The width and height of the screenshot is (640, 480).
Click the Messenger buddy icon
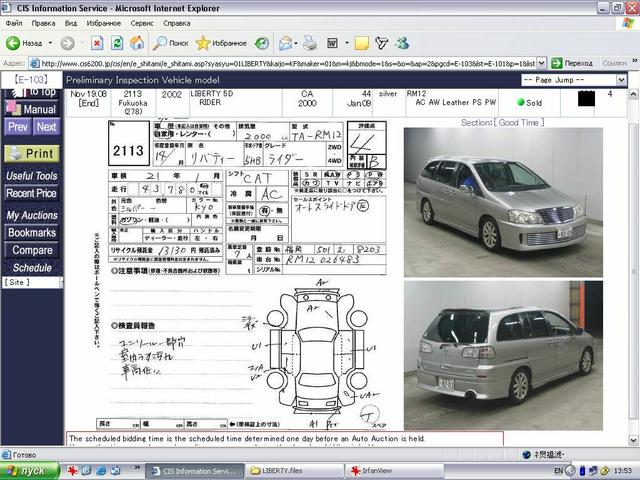(402, 43)
